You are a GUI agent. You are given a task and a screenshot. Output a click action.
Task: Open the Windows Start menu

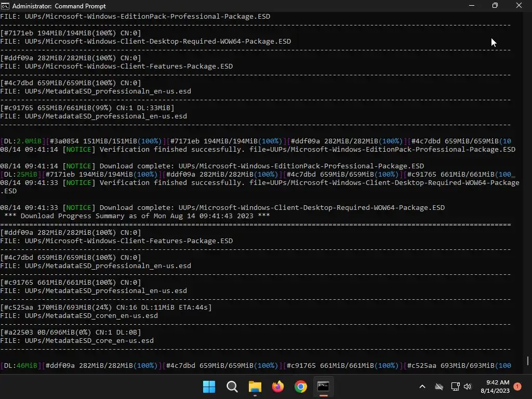(209, 387)
